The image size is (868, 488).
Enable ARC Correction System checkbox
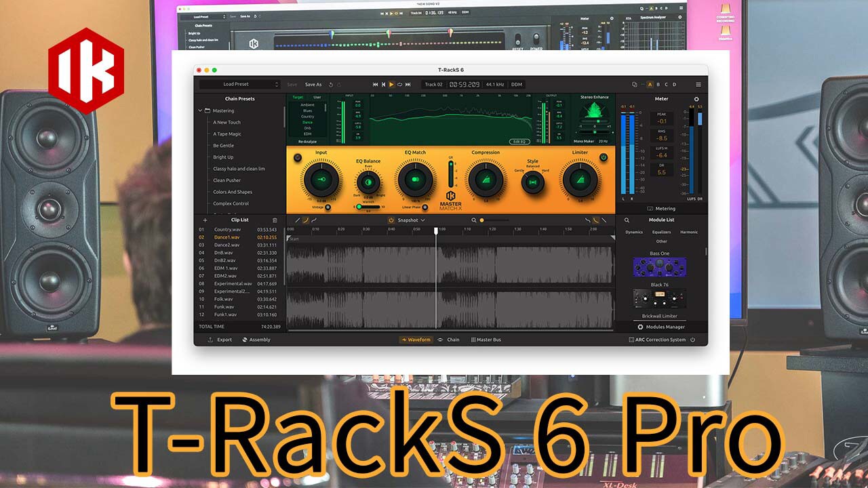631,340
